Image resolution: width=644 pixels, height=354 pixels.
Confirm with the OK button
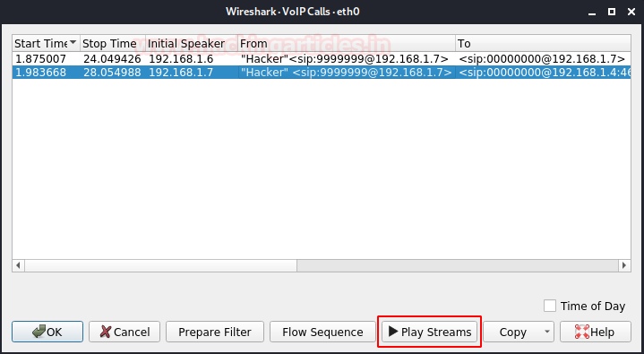point(47,332)
